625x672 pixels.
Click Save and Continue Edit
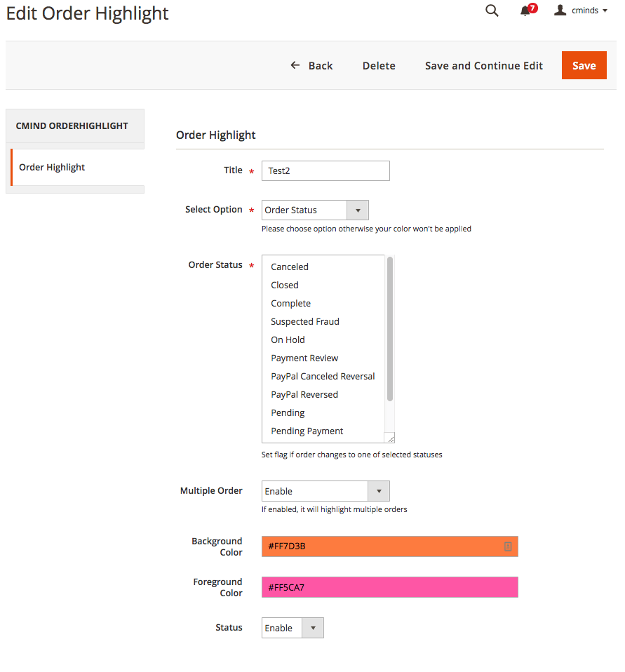pyautogui.click(x=484, y=66)
